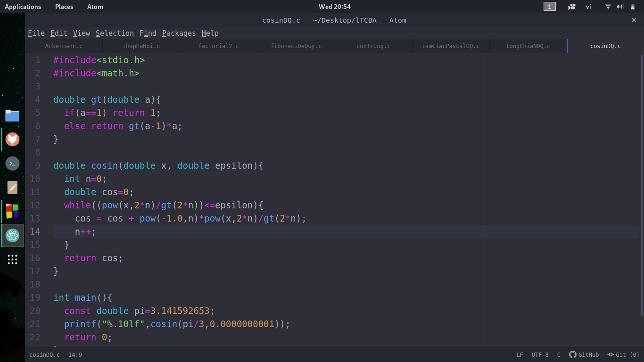
Task: Open the Packages menu
Action: point(179,33)
